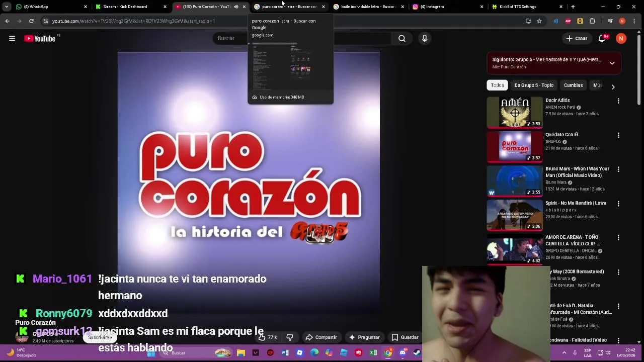This screenshot has height=362, width=644.
Task: Click the Suscribirse button
Action: click(x=100, y=337)
